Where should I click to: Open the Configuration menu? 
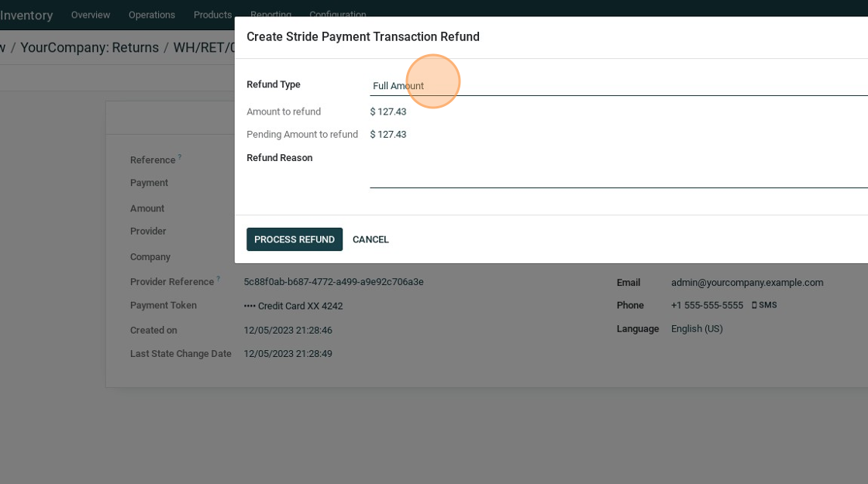(x=337, y=13)
